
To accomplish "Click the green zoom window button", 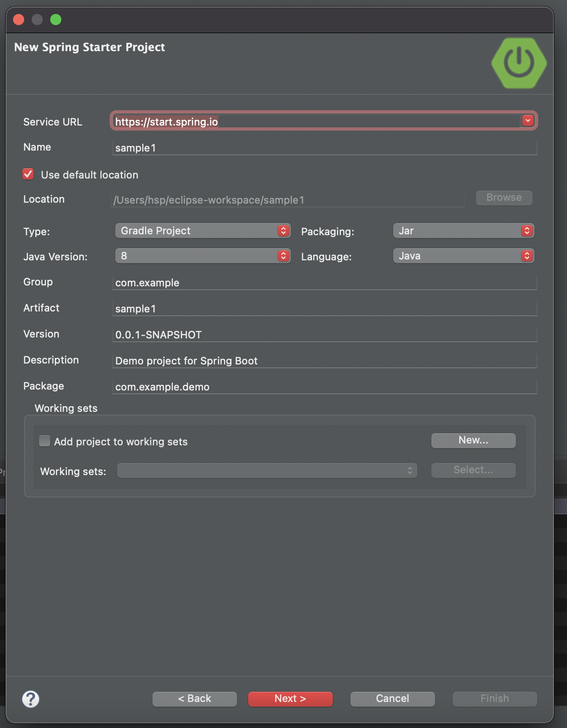I will 56,20.
